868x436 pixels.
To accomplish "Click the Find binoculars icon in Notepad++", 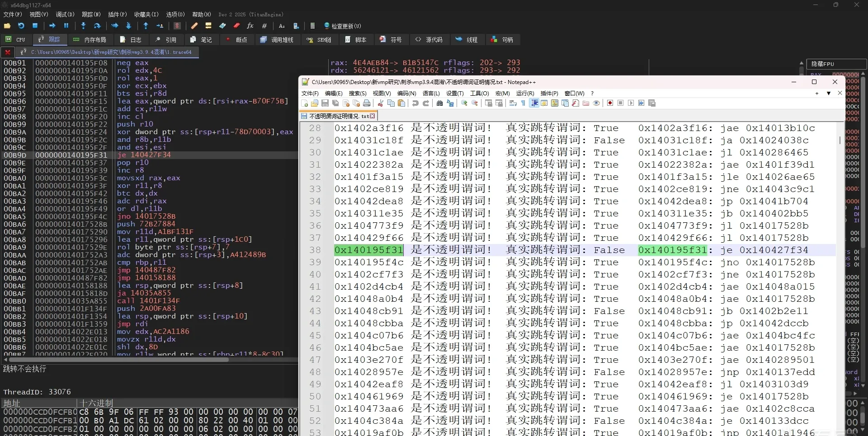I will [439, 103].
